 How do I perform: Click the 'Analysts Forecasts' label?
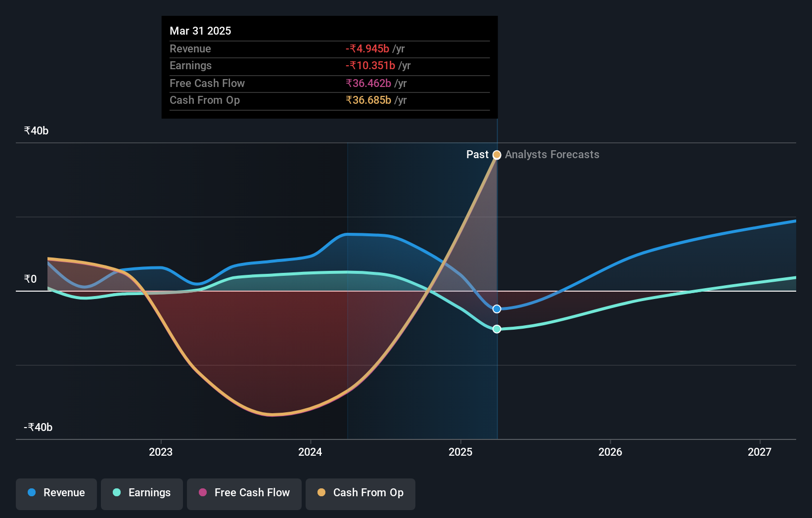click(x=552, y=155)
